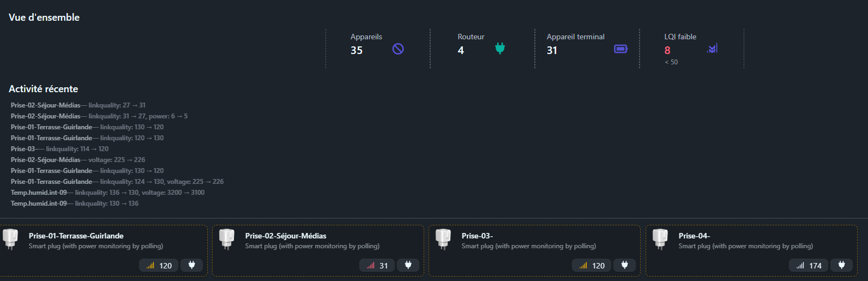Screen dimensions: 868x281
Task: Click the Prise-03 link quality 120 badge
Action: click(x=592, y=266)
